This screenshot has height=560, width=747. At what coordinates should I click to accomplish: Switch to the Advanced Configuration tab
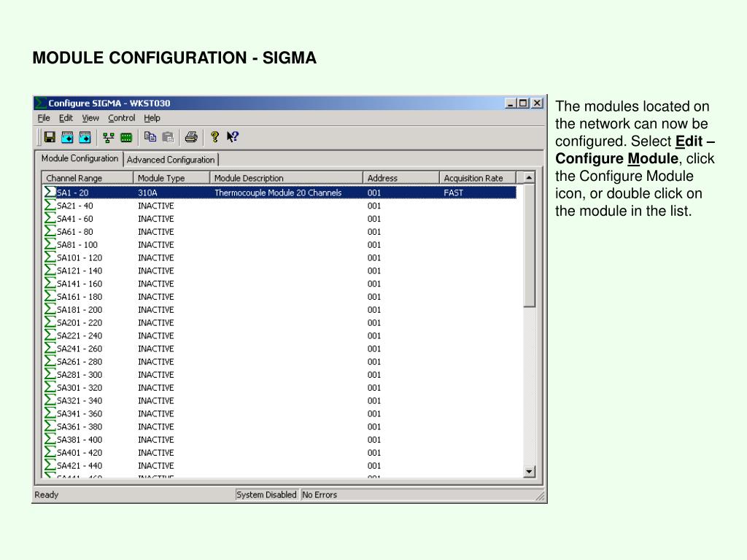point(171,160)
